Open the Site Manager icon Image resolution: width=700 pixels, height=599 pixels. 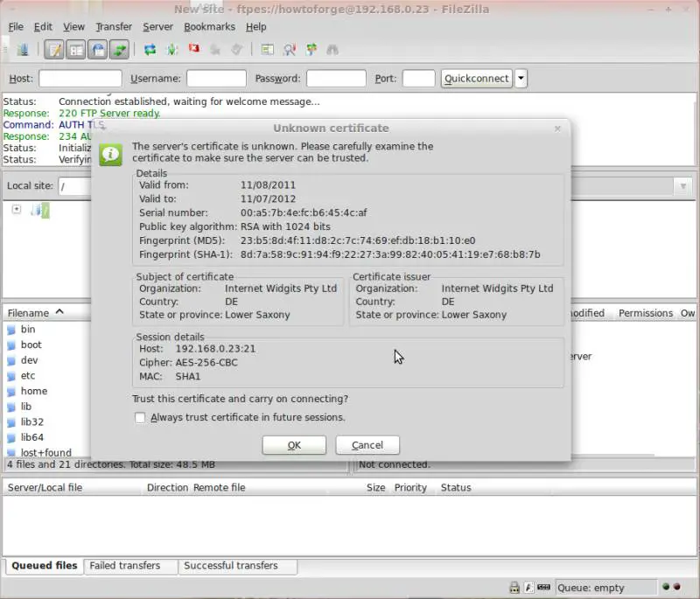[23, 50]
